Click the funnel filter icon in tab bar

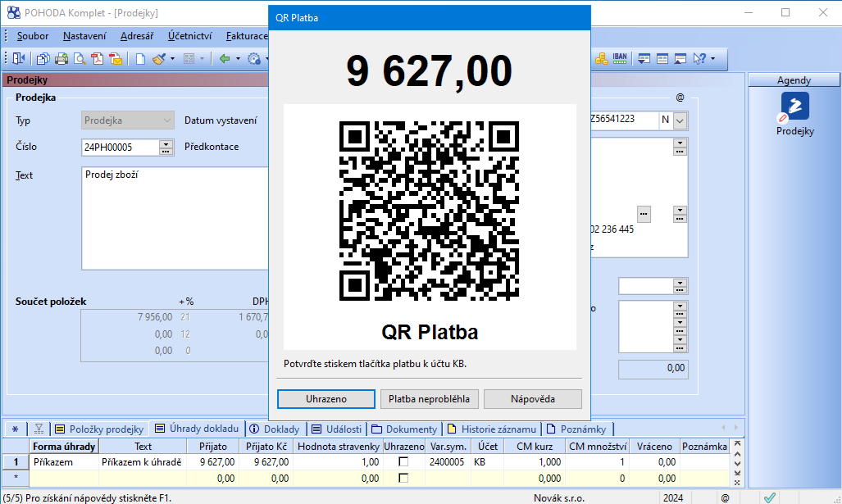click(39, 429)
